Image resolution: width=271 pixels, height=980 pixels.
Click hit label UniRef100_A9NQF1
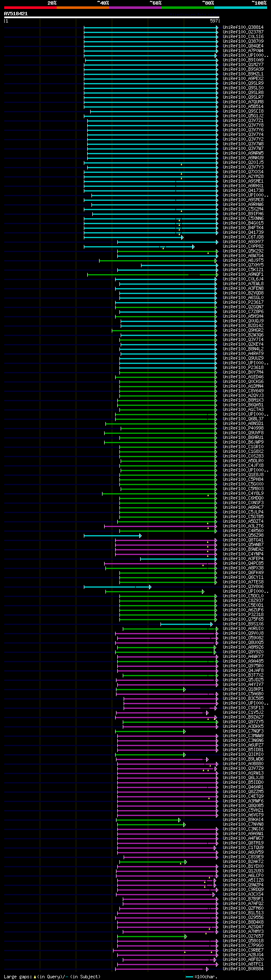[243, 275]
